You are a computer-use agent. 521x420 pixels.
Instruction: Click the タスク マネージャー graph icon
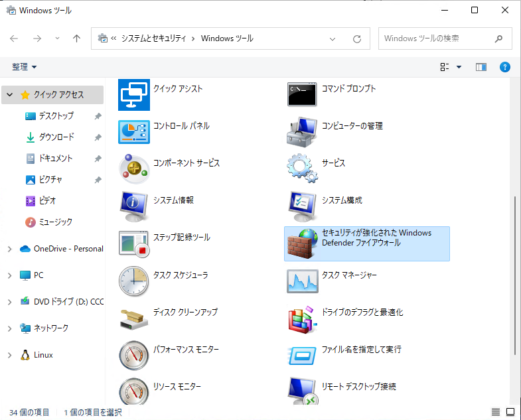[303, 281]
